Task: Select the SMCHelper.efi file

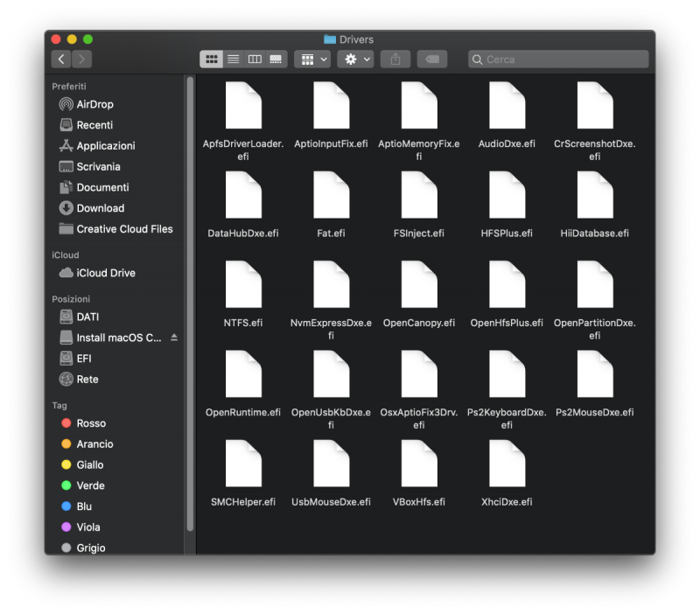Action: (243, 473)
